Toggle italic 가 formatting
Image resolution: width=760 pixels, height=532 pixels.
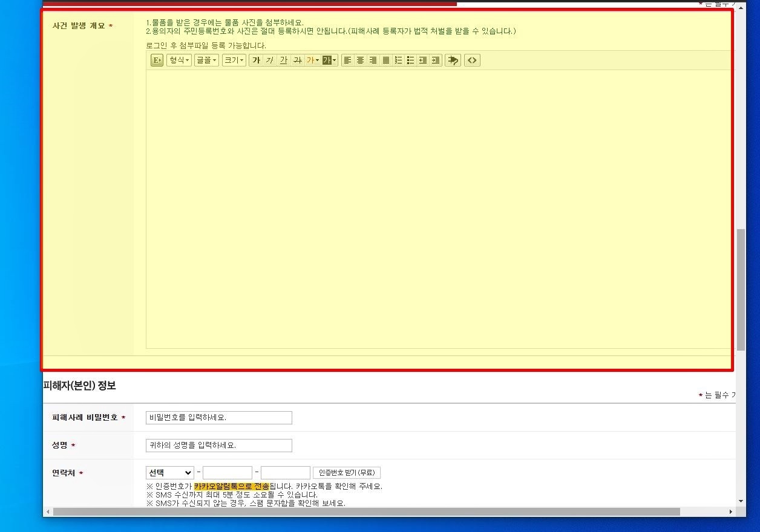(269, 60)
